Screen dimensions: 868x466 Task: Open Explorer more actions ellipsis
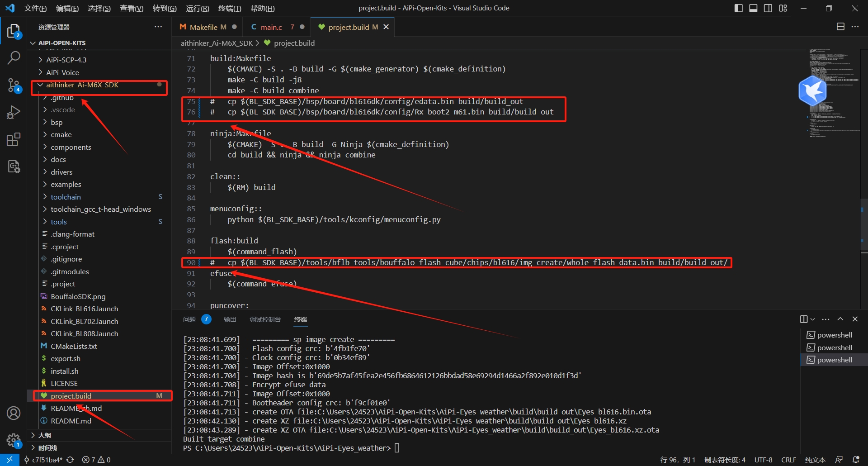(x=158, y=27)
